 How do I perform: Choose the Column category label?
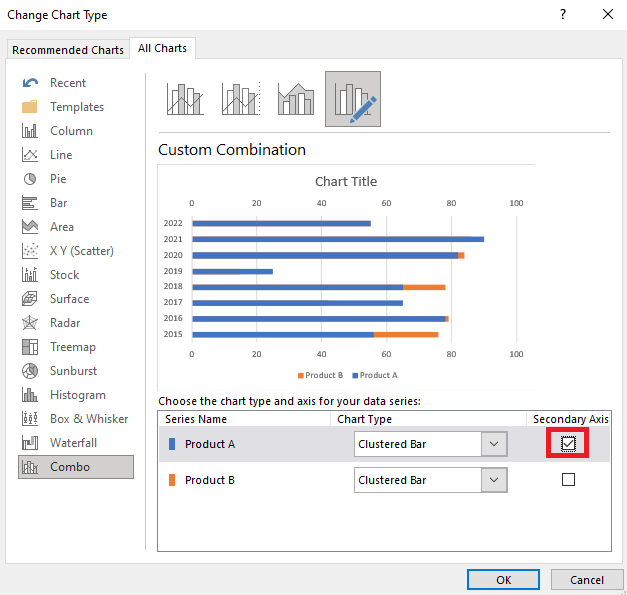pos(71,131)
